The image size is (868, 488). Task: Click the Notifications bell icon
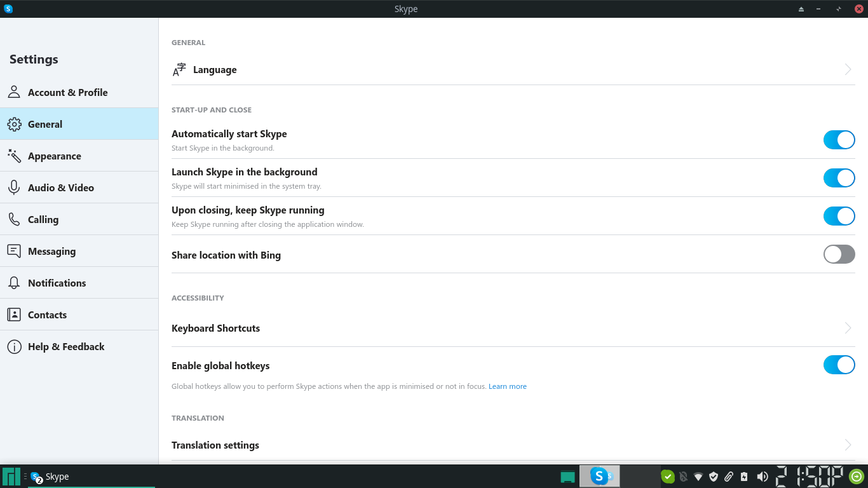pyautogui.click(x=14, y=283)
